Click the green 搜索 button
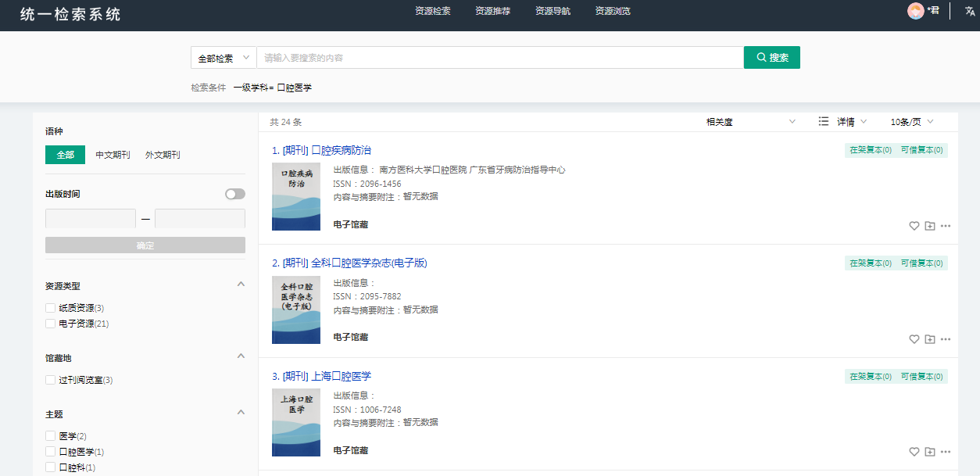Image resolution: width=980 pixels, height=476 pixels. 771,58
